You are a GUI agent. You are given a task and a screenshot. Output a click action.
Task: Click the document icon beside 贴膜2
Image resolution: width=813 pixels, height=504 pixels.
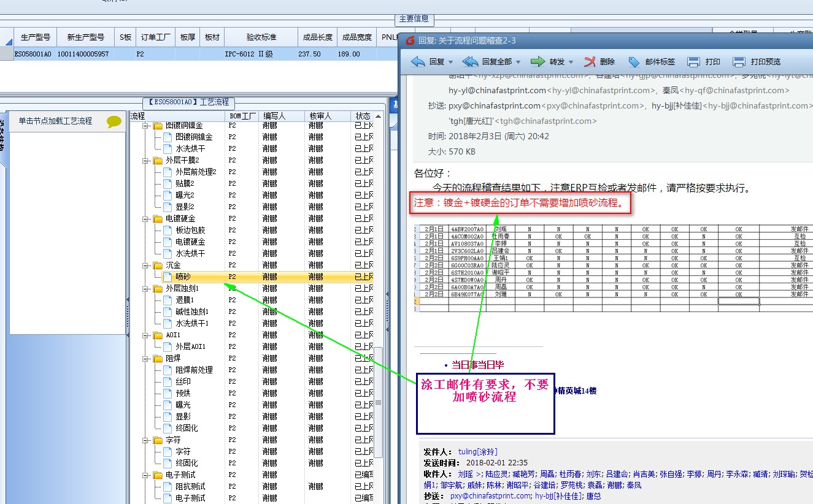(x=168, y=183)
